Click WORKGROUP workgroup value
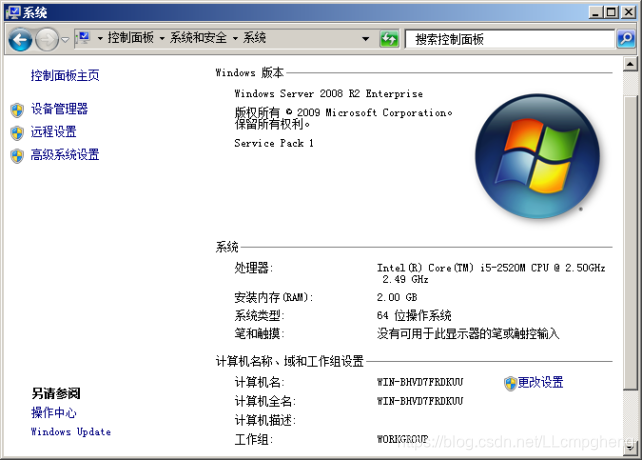 point(402,439)
